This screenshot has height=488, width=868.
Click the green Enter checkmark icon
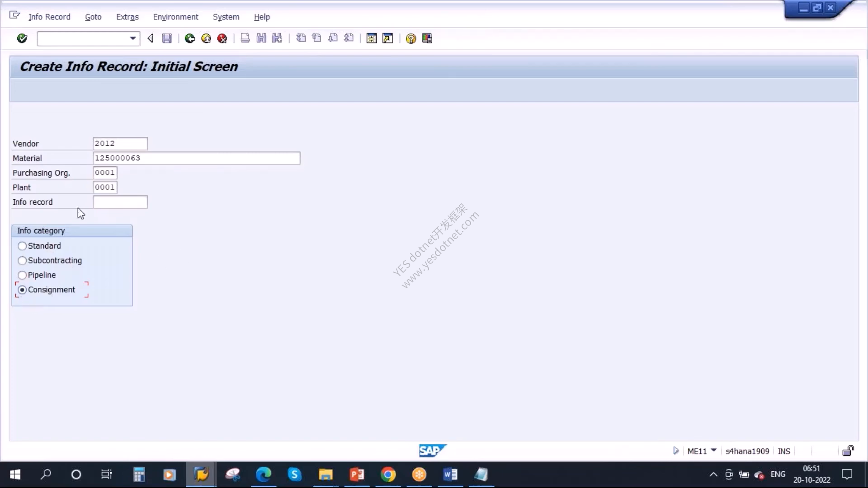pos(22,38)
